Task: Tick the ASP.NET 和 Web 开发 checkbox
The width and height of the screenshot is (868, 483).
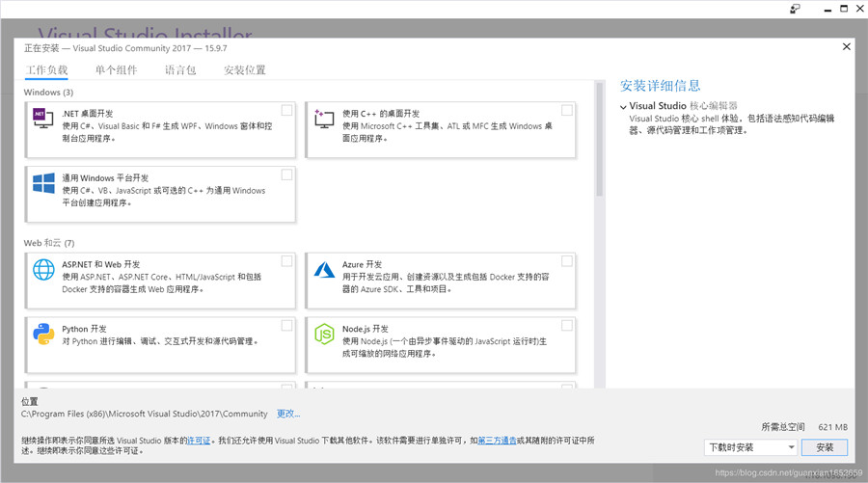Action: [x=286, y=261]
